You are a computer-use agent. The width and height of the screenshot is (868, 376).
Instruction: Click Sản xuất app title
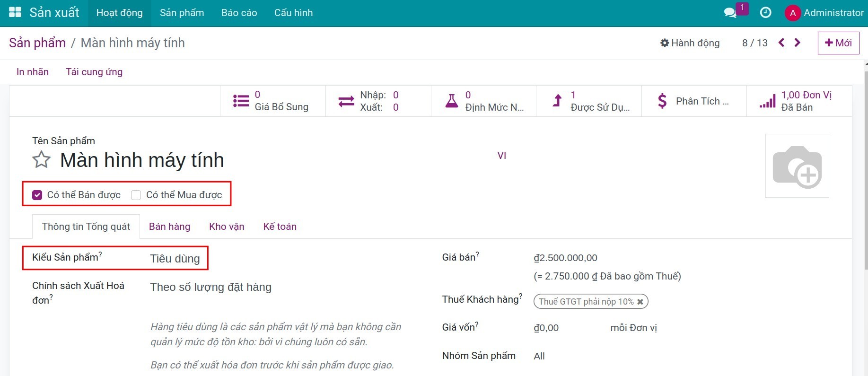click(54, 13)
